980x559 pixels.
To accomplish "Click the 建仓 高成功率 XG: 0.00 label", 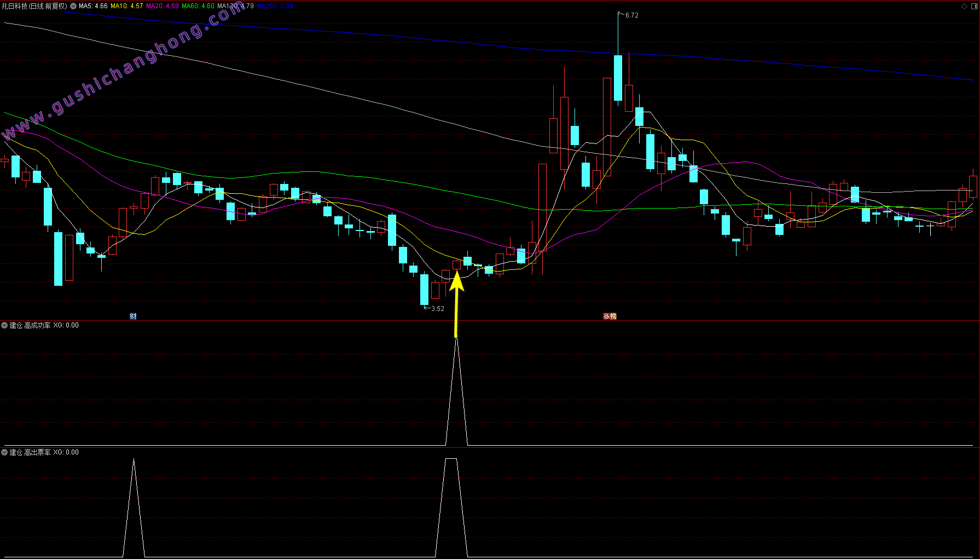I will point(44,325).
